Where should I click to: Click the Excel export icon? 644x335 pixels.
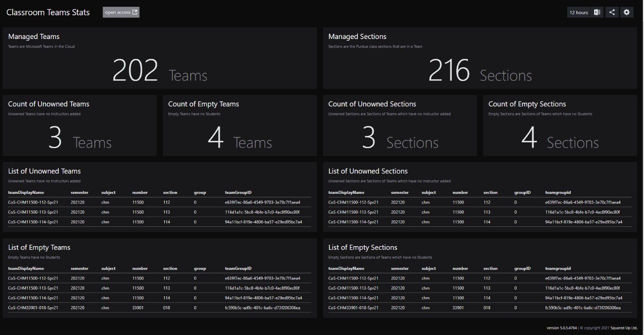click(597, 12)
